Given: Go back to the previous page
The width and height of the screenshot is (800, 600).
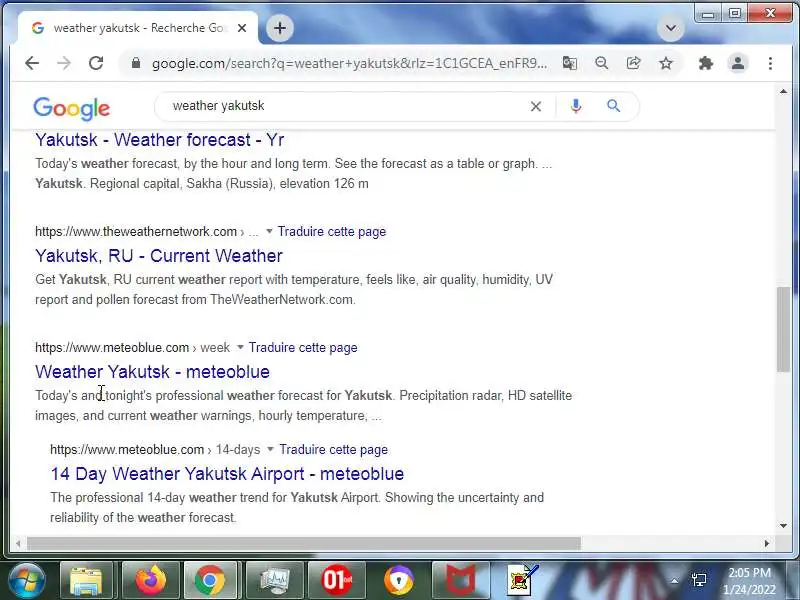Looking at the screenshot, I should tap(32, 63).
